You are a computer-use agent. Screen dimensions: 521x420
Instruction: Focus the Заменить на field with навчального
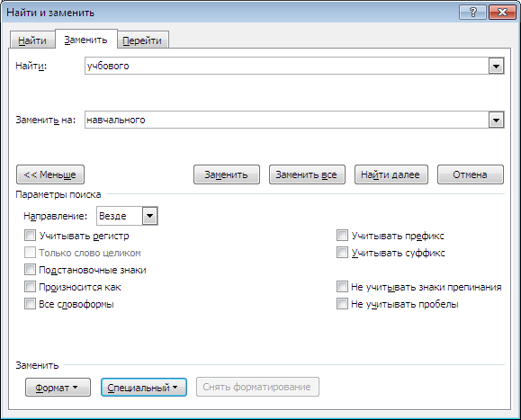point(287,120)
